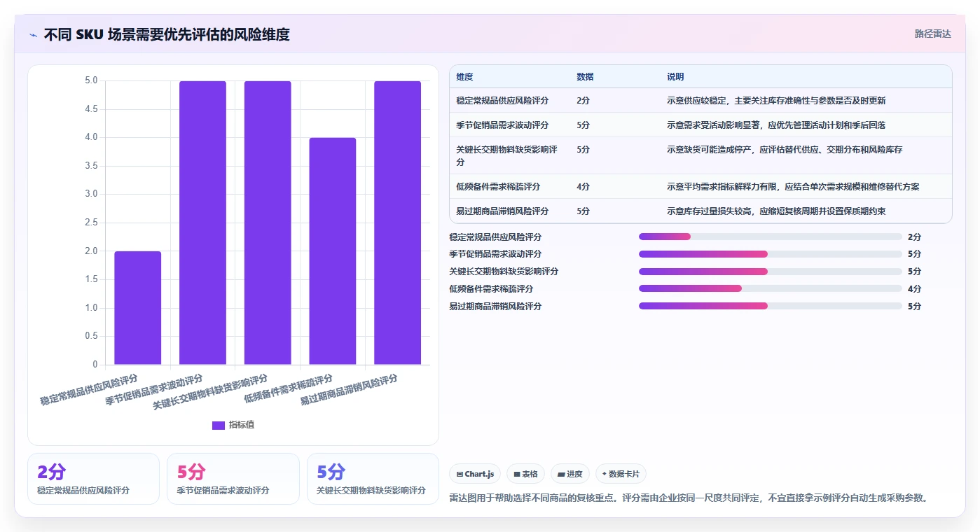Click the y-axis value 5.0

[x=91, y=80]
